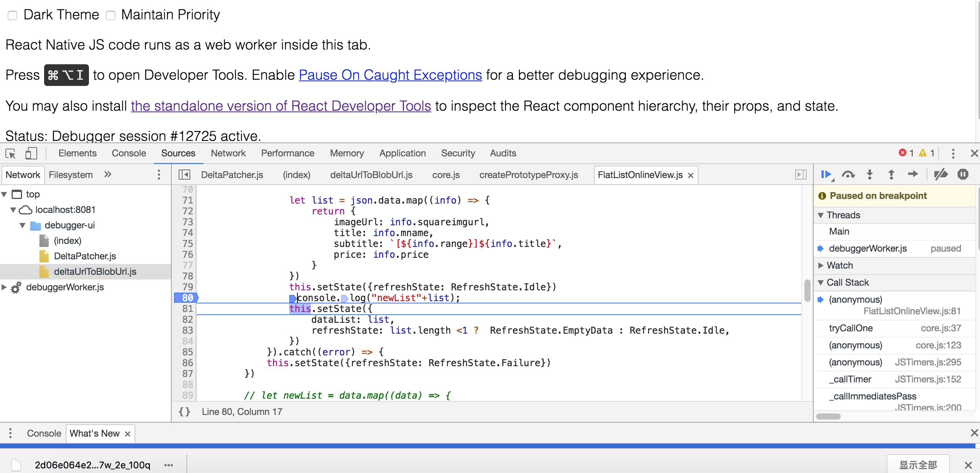Open the Network panel tab
The height and width of the screenshot is (473, 980).
[x=228, y=153]
